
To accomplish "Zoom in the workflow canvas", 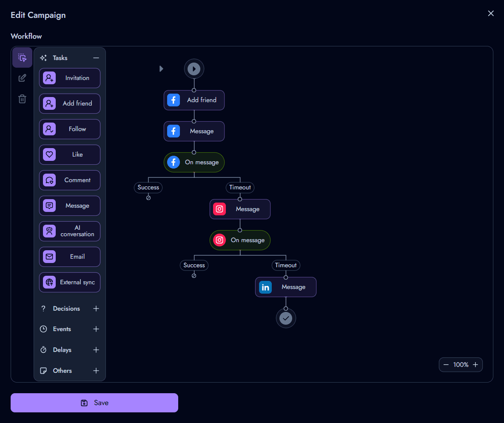I will (x=476, y=365).
